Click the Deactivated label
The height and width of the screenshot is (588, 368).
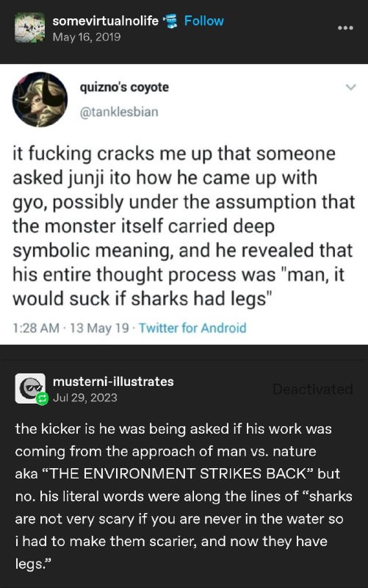coord(312,389)
